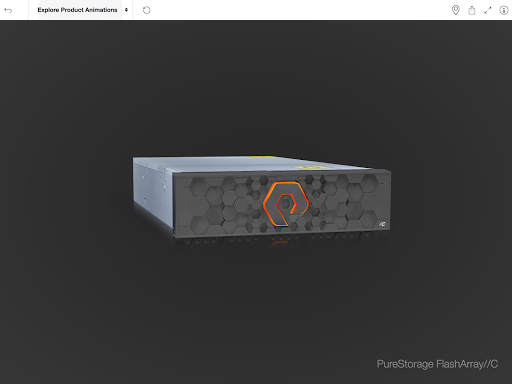Click the PureStorage FlashArray//C caption text

click(x=437, y=364)
